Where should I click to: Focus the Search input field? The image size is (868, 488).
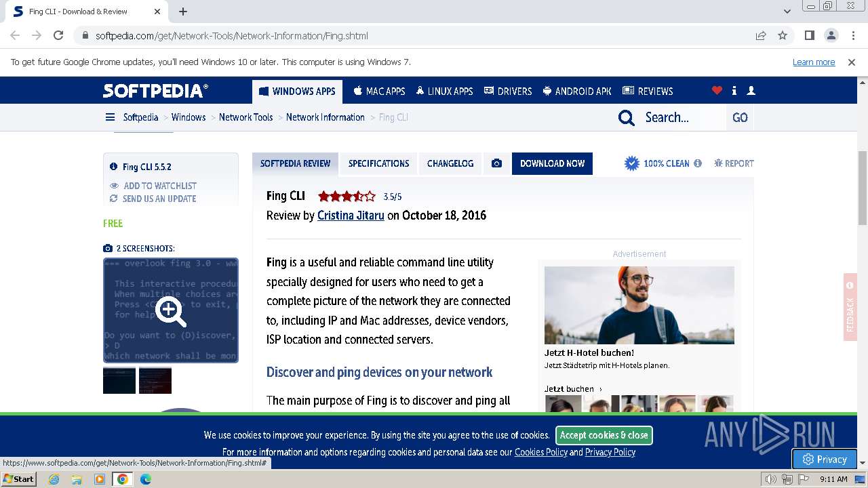[682, 117]
